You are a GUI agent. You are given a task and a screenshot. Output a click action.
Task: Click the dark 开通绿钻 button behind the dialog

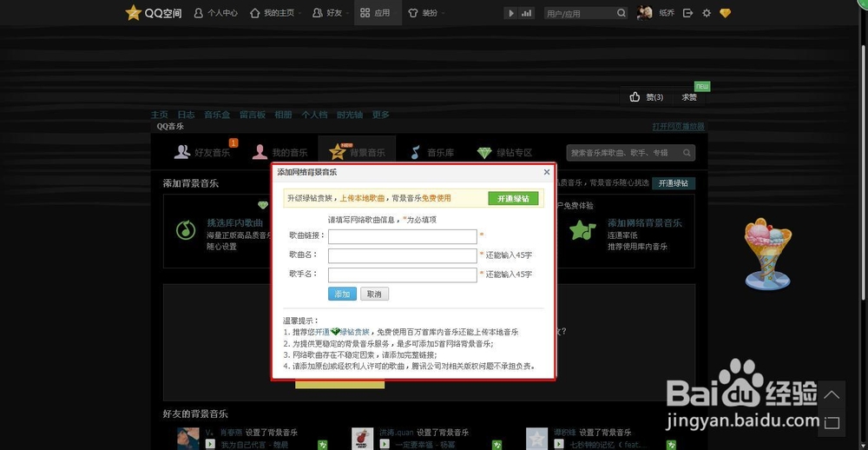coord(674,183)
